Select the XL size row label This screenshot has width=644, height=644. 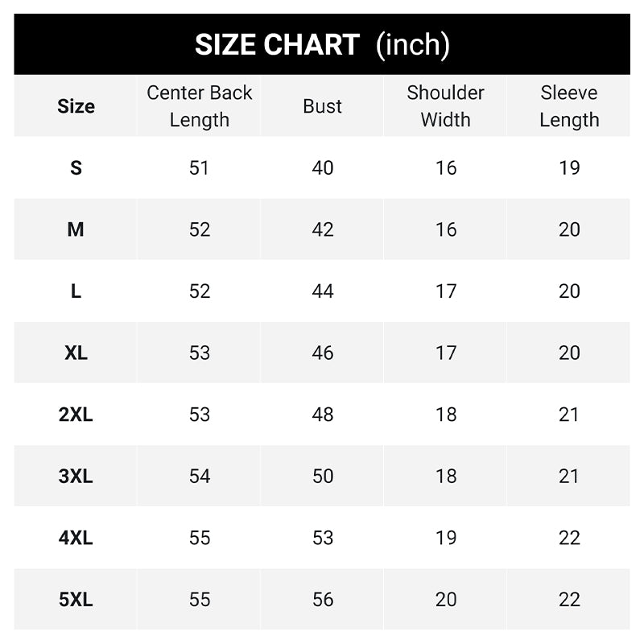point(76,353)
